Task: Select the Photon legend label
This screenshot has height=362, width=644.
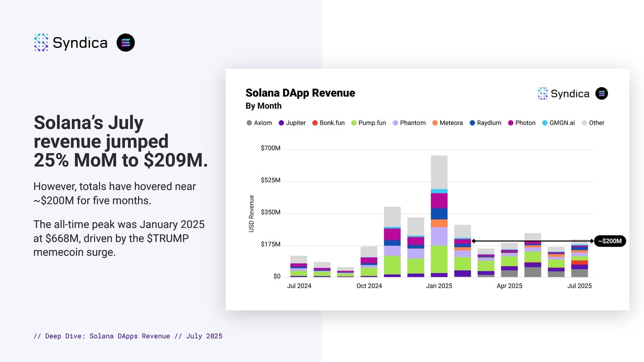Action: click(525, 123)
